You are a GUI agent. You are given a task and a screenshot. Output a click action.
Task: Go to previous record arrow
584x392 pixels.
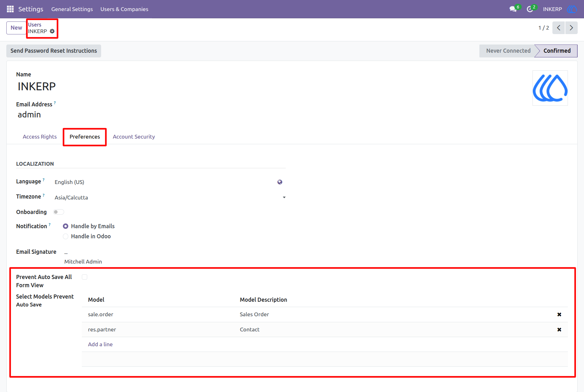558,28
